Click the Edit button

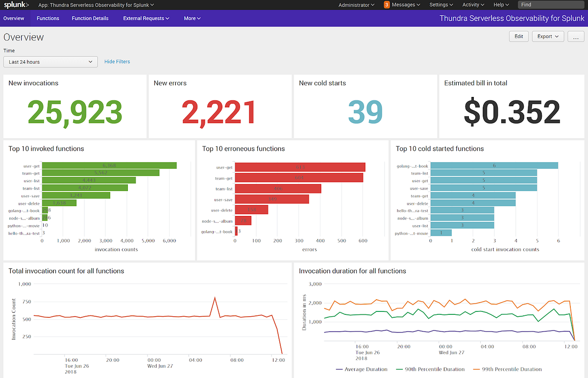[x=518, y=36]
